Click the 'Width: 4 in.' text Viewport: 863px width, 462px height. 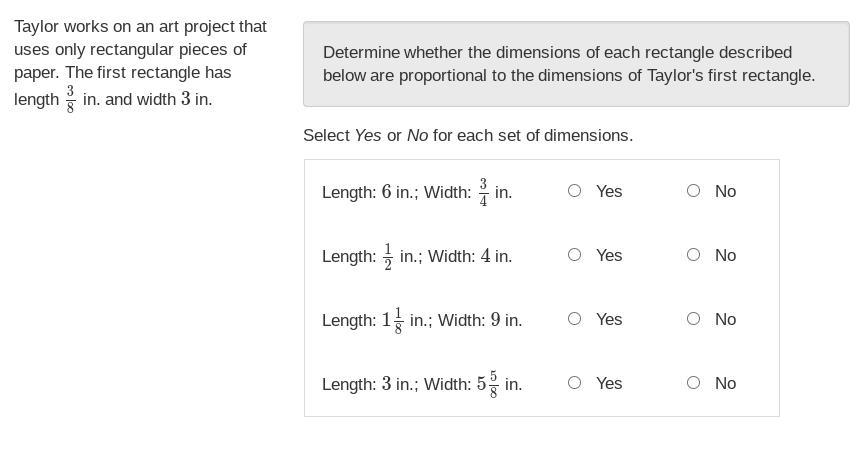[470, 256]
